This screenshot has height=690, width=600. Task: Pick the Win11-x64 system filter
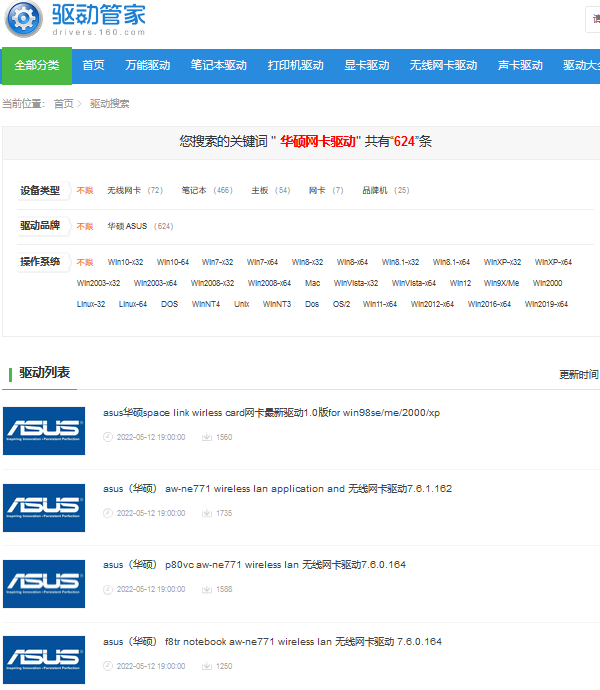(x=379, y=304)
